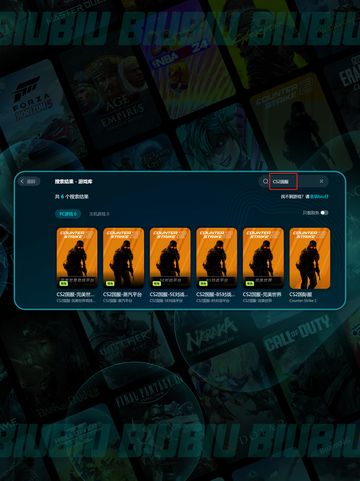This screenshot has height=481, width=360.
Task: Click the green tag on 5E对战 card
Action: click(156, 283)
